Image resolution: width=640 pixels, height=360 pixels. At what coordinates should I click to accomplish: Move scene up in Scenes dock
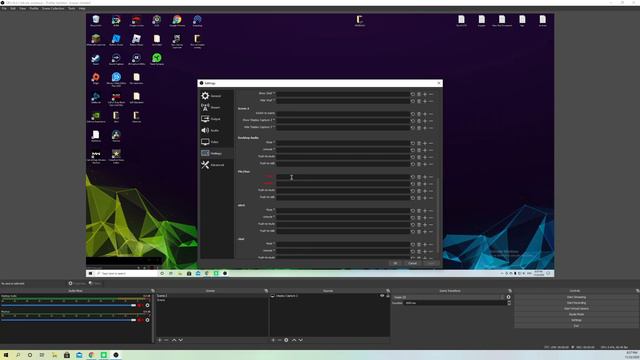(174, 340)
